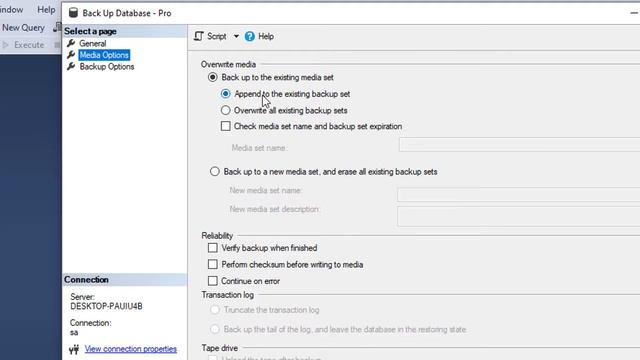Click the Execute play arrow icon
The height and width of the screenshot is (360, 640).
pyautogui.click(x=6, y=45)
